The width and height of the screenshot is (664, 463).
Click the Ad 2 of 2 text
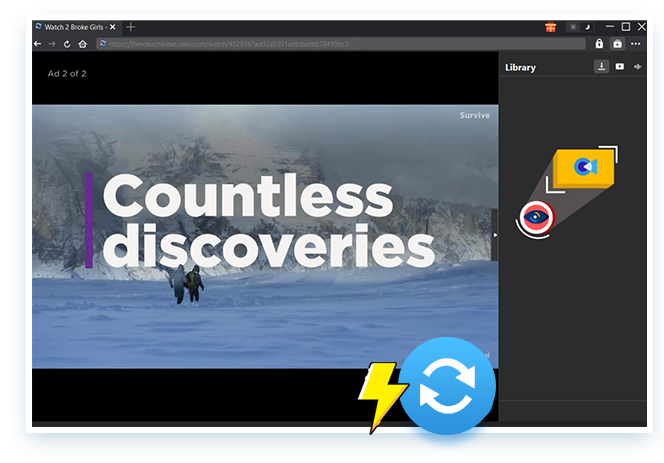pos(67,74)
